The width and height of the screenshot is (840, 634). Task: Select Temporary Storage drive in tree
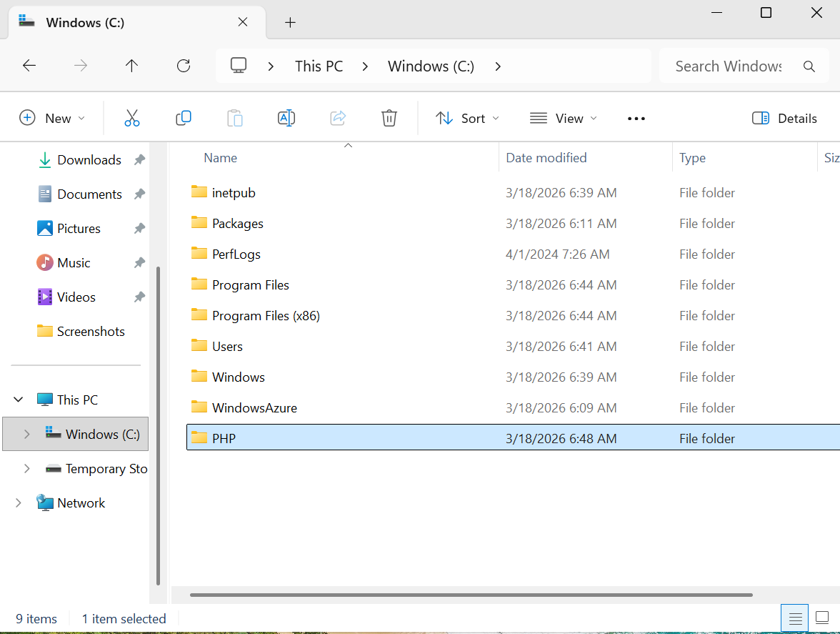coord(96,468)
